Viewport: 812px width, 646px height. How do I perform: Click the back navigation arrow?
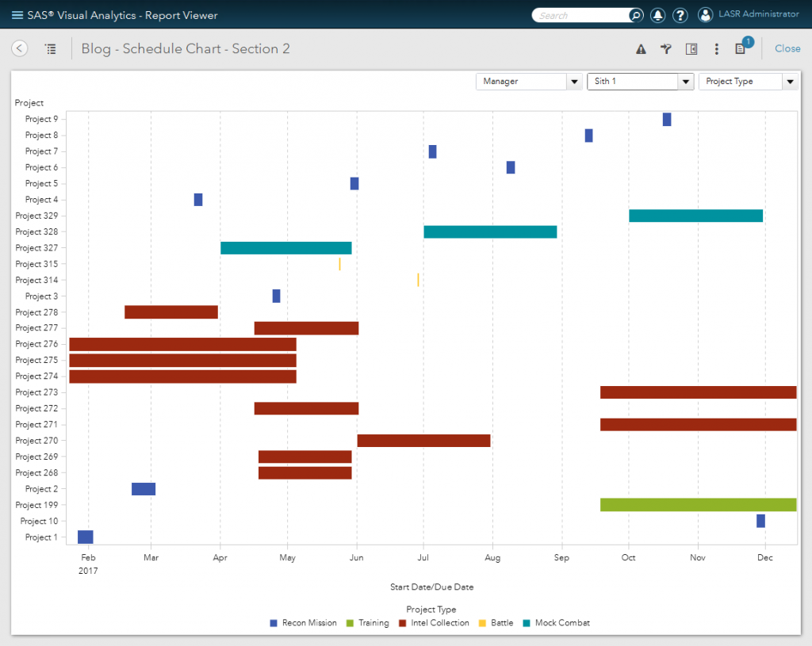(19, 48)
